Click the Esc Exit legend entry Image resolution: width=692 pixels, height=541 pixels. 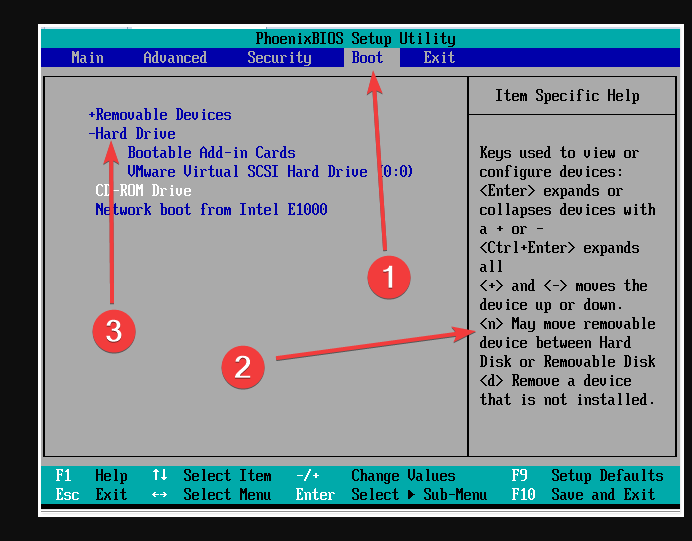(x=91, y=495)
